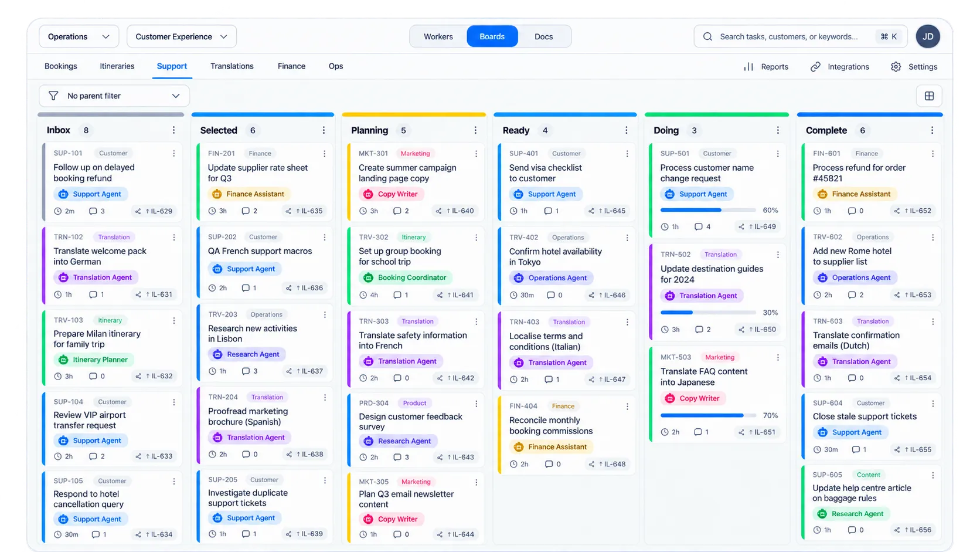The width and height of the screenshot is (980, 552).
Task: Open Planning column three-dot menu
Action: (475, 130)
